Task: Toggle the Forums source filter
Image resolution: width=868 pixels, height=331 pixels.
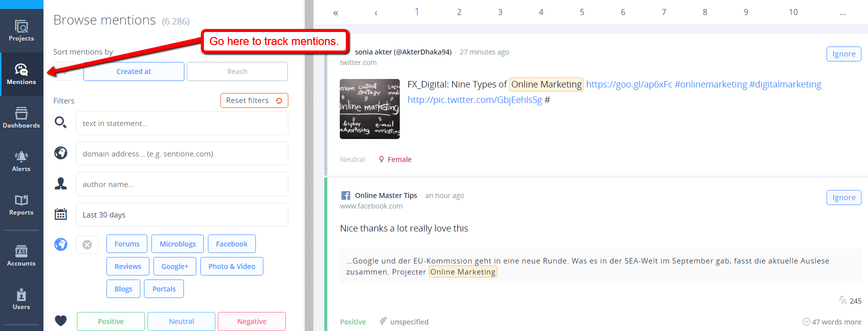Action: pos(127,244)
